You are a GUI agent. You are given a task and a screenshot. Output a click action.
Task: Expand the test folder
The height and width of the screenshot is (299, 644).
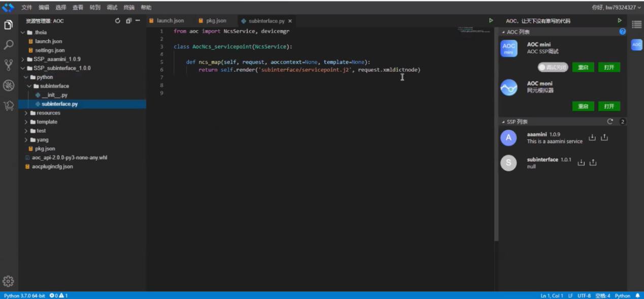[x=26, y=131]
